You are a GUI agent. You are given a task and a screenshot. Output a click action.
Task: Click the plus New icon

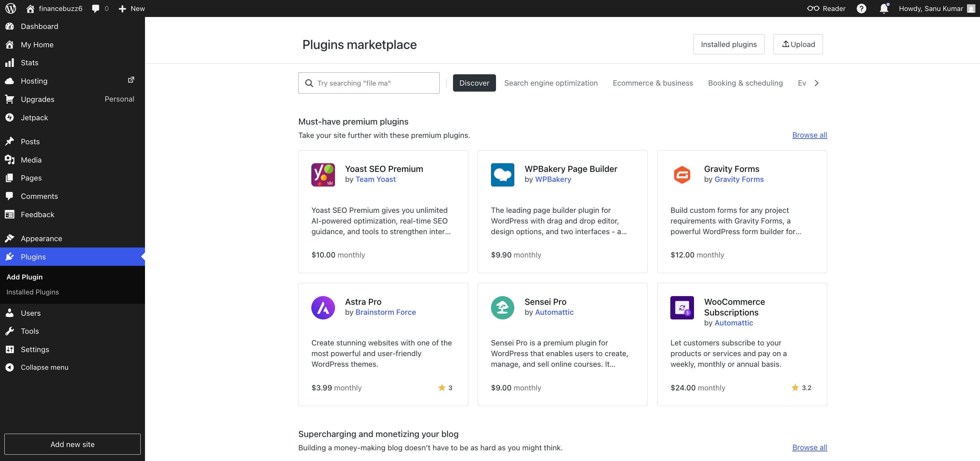[122, 8]
